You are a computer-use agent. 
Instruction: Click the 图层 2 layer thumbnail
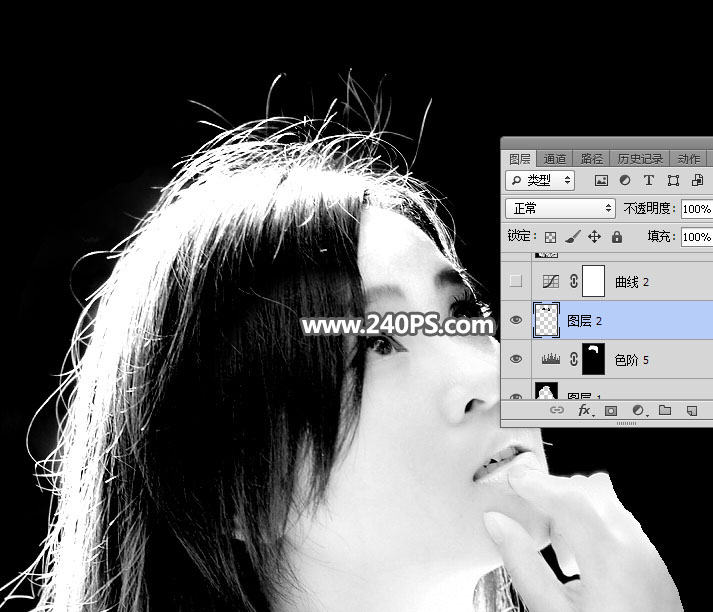546,321
